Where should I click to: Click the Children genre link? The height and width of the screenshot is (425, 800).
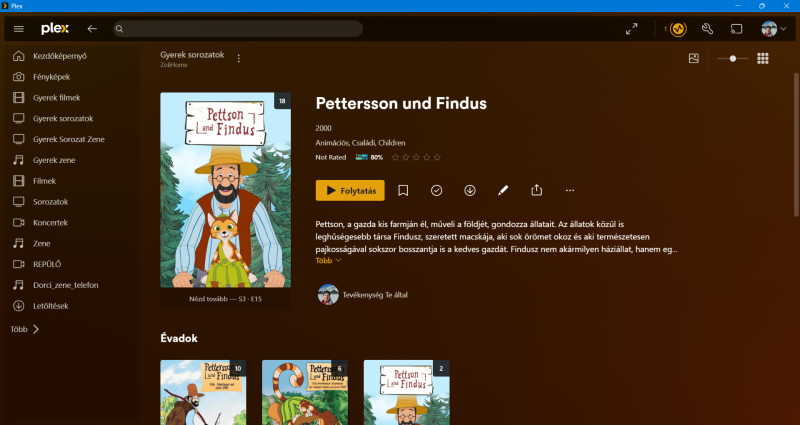392,143
